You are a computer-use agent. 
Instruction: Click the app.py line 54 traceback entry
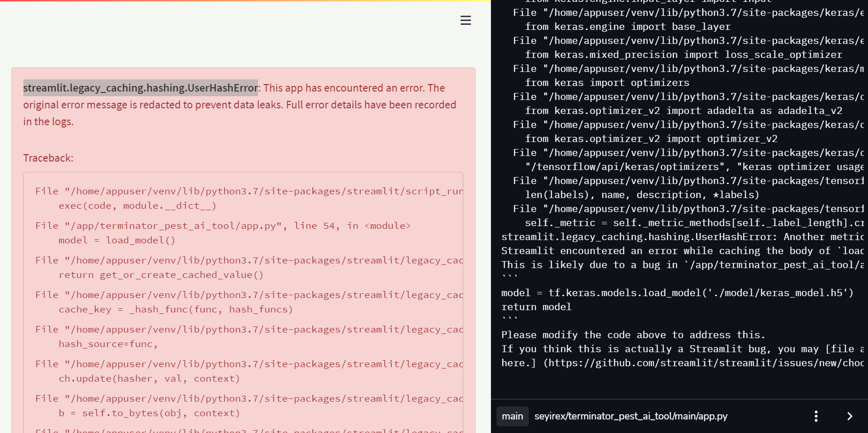pyautogui.click(x=222, y=226)
